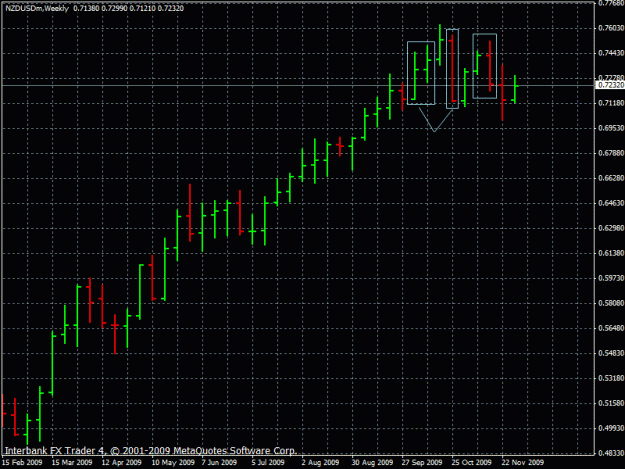Click the 0.64630 price axis label
The image size is (625, 469).
[611, 203]
